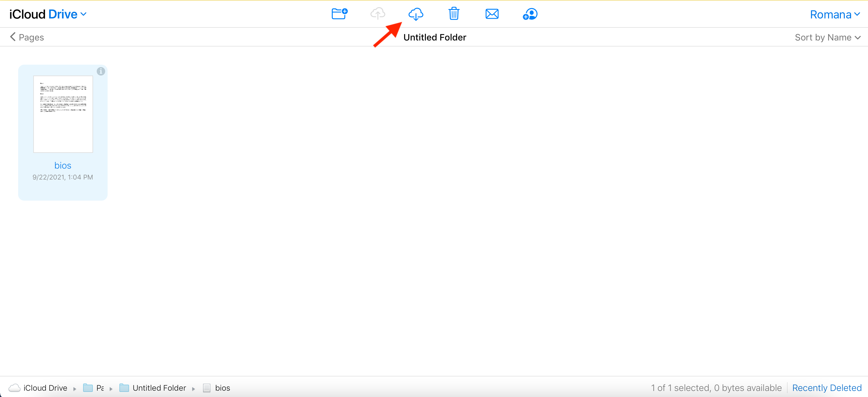The image size is (868, 397).
Task: Click the new folder icon
Action: pos(339,13)
